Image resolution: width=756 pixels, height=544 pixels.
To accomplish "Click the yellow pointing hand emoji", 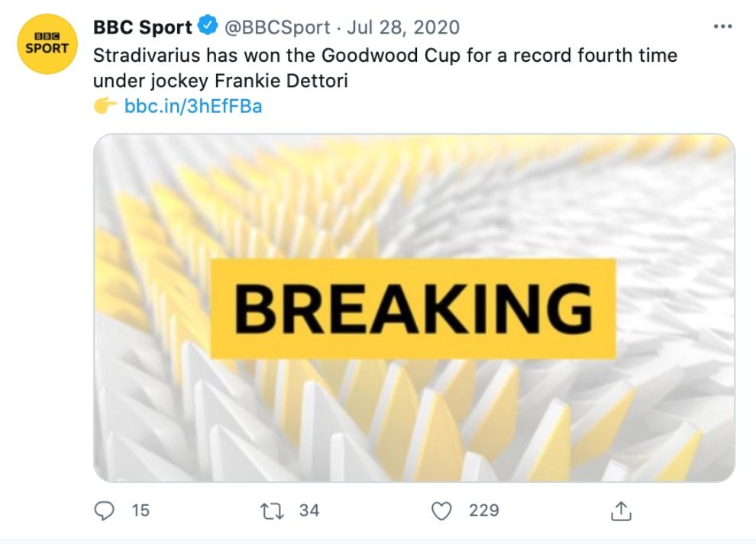I will 105,105.
